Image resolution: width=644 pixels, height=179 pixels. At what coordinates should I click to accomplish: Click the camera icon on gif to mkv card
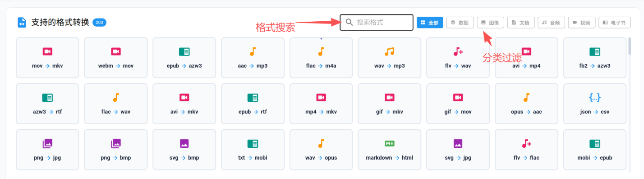(390, 98)
